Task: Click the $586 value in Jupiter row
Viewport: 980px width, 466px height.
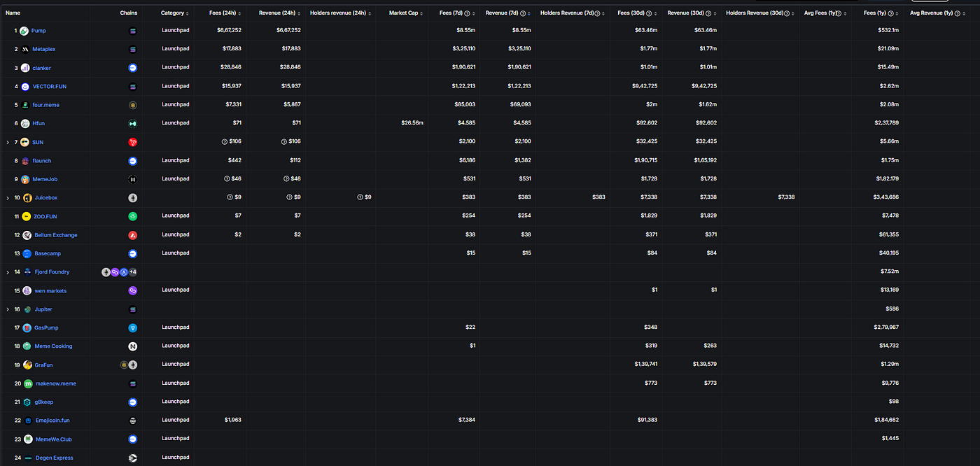Action: tap(892, 309)
